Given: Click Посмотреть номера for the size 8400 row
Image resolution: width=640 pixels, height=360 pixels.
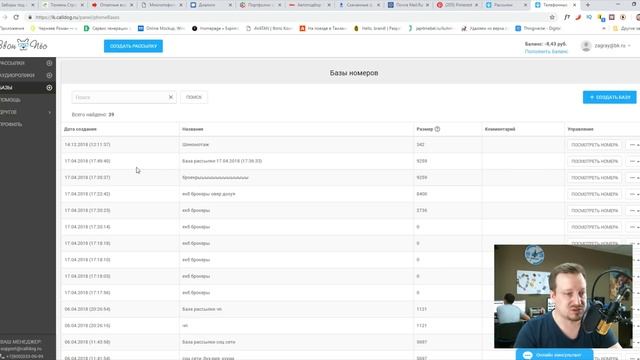Looking at the screenshot, I should (594, 194).
